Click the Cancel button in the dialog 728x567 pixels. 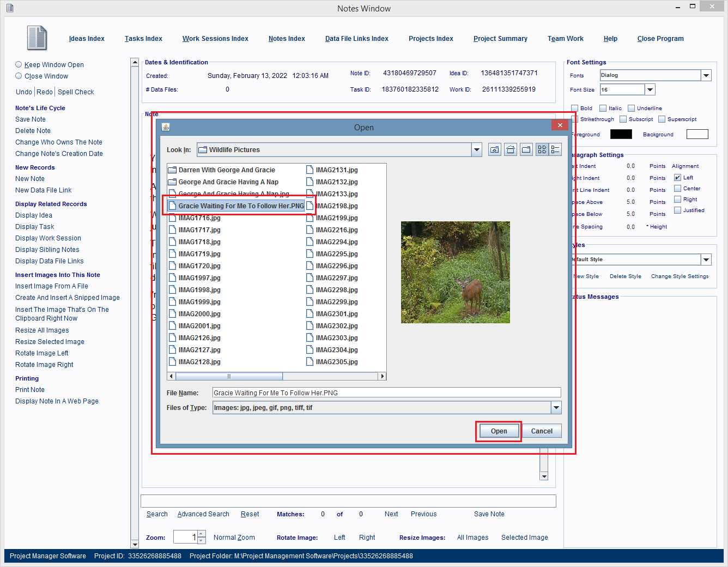tap(542, 431)
